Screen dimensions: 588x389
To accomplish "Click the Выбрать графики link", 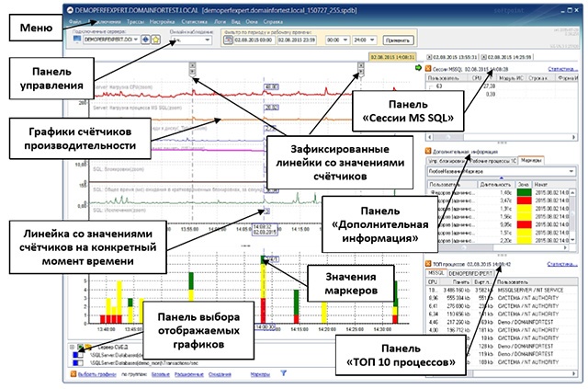I will click(x=97, y=374).
